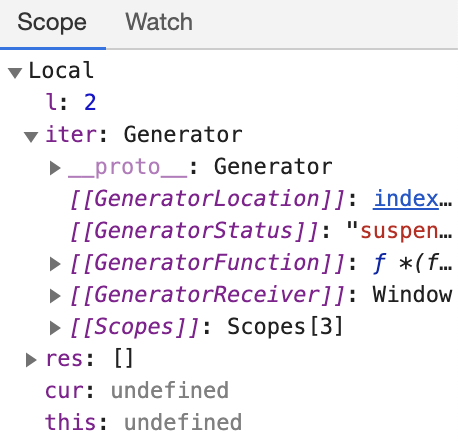This screenshot has width=458, height=442.
Task: Select the Window receiver value
Action: click(x=412, y=295)
